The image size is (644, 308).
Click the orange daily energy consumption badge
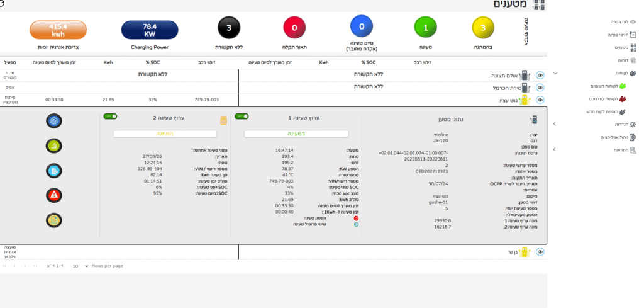(x=58, y=30)
